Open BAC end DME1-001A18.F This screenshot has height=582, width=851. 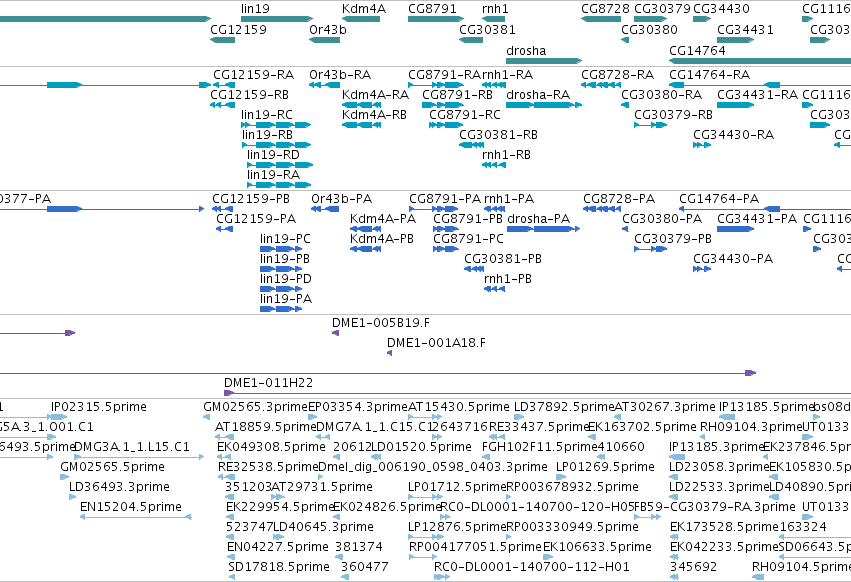pos(436,343)
